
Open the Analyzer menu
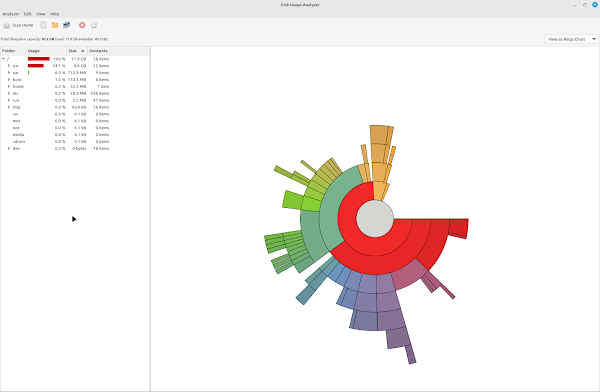pos(11,14)
